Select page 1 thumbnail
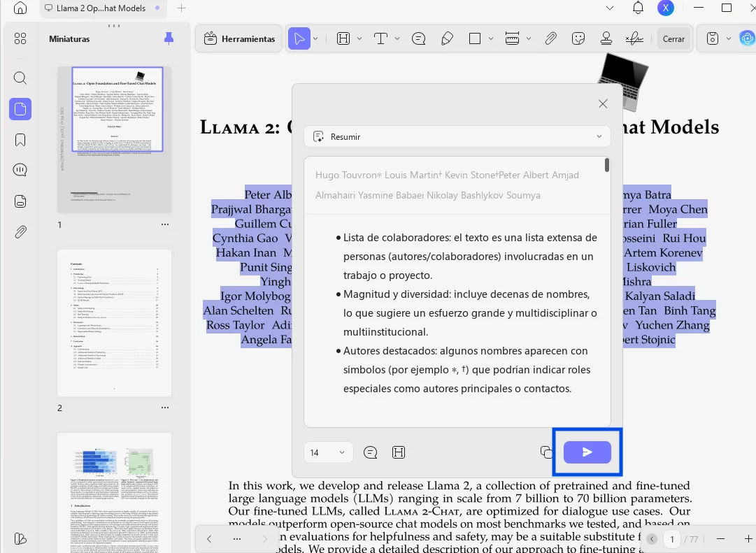The image size is (756, 553). [114, 141]
